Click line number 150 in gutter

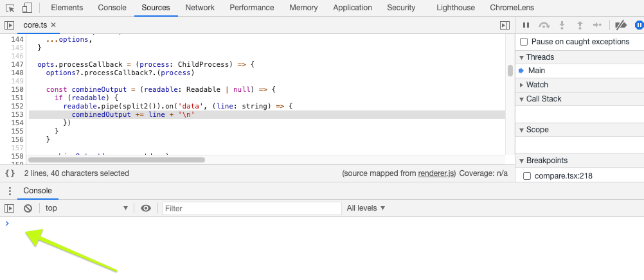[17, 89]
